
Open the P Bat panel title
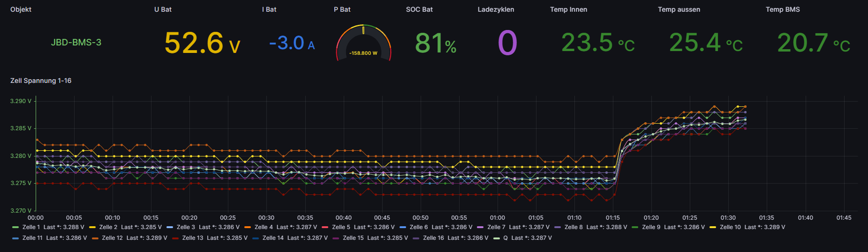pyautogui.click(x=342, y=9)
